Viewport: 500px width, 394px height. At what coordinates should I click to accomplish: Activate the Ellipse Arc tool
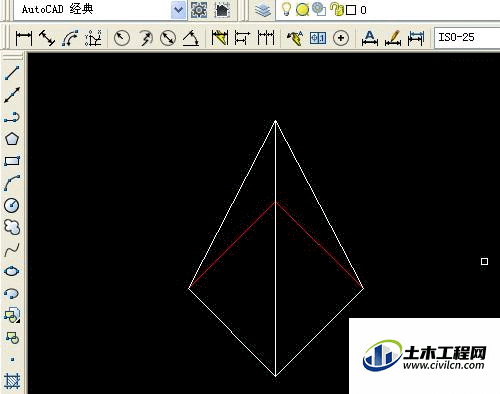click(12, 294)
